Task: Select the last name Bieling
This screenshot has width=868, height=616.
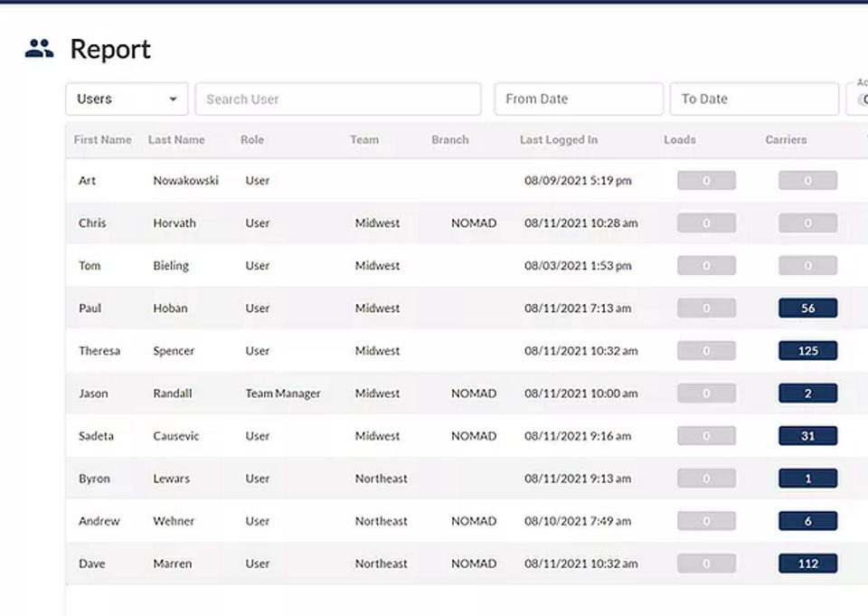Action: [x=171, y=266]
